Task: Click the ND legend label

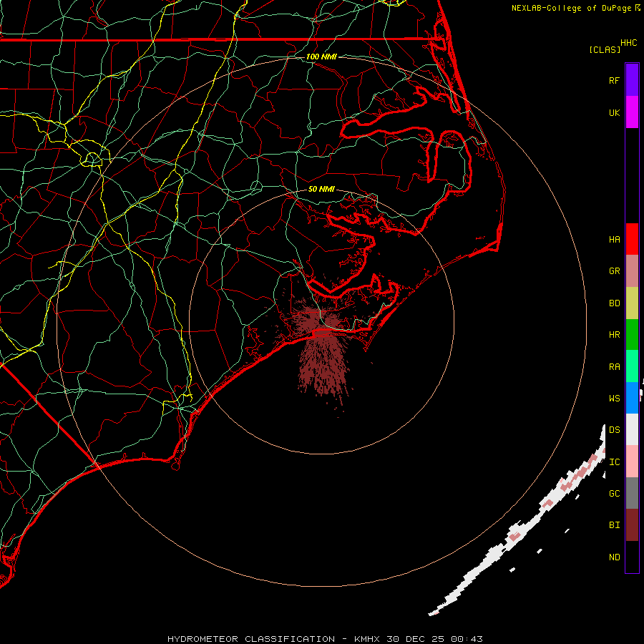Action: coord(614,557)
